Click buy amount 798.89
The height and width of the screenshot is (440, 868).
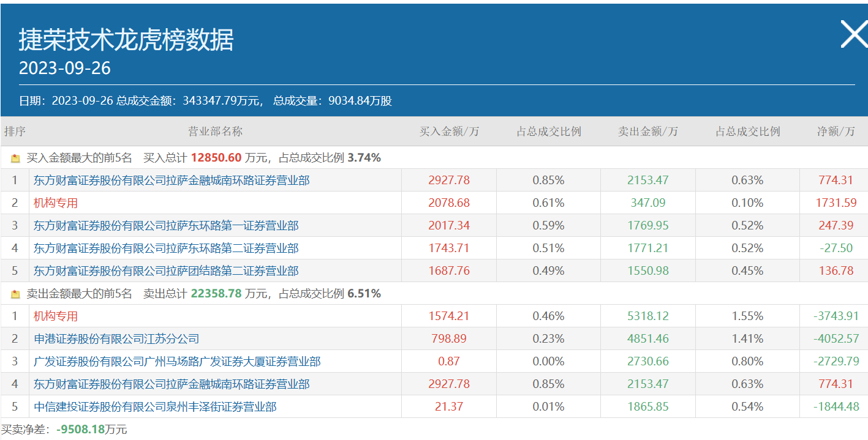[449, 339]
